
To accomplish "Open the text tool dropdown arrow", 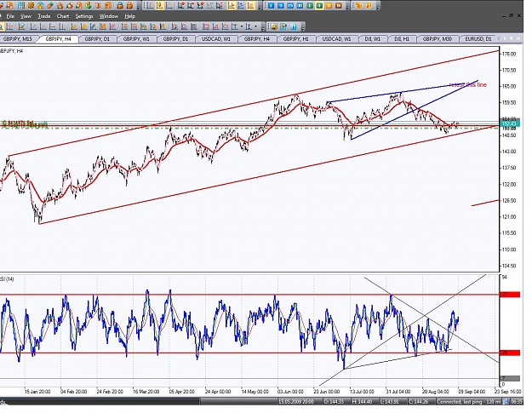I will click(x=242, y=26).
